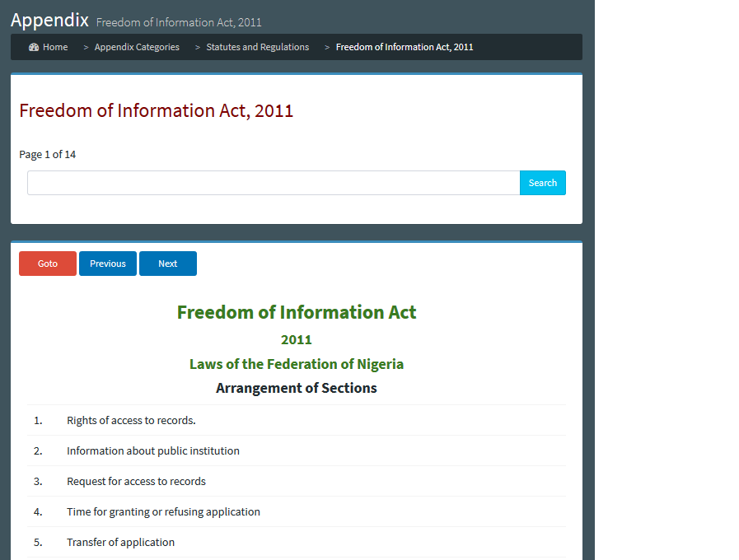Open Statutes and Regulations breadcrumb
Image resolution: width=739 pixels, height=560 pixels.
(x=257, y=47)
